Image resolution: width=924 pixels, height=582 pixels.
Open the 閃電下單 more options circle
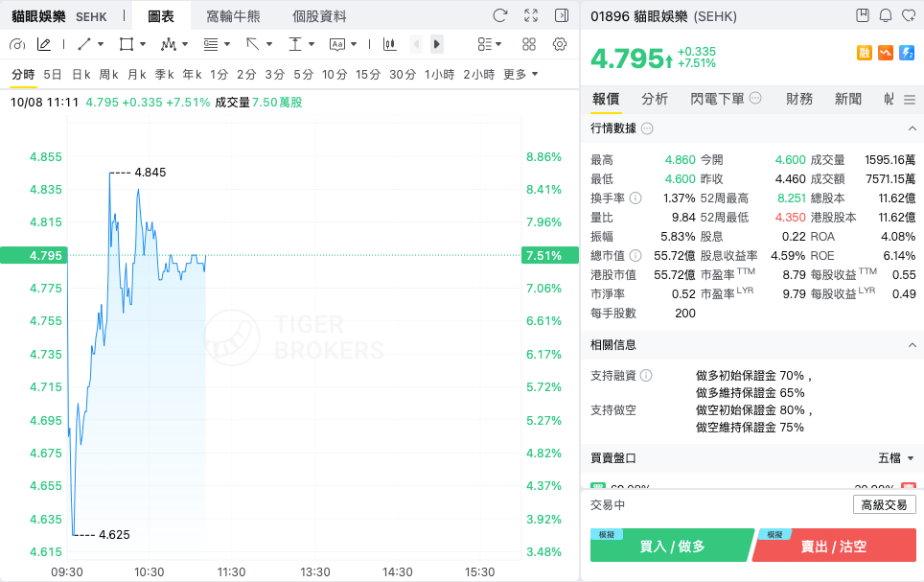[755, 98]
